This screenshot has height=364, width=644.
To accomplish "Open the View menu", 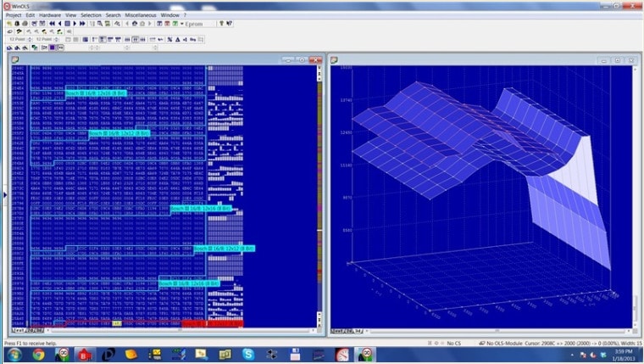I will point(70,15).
